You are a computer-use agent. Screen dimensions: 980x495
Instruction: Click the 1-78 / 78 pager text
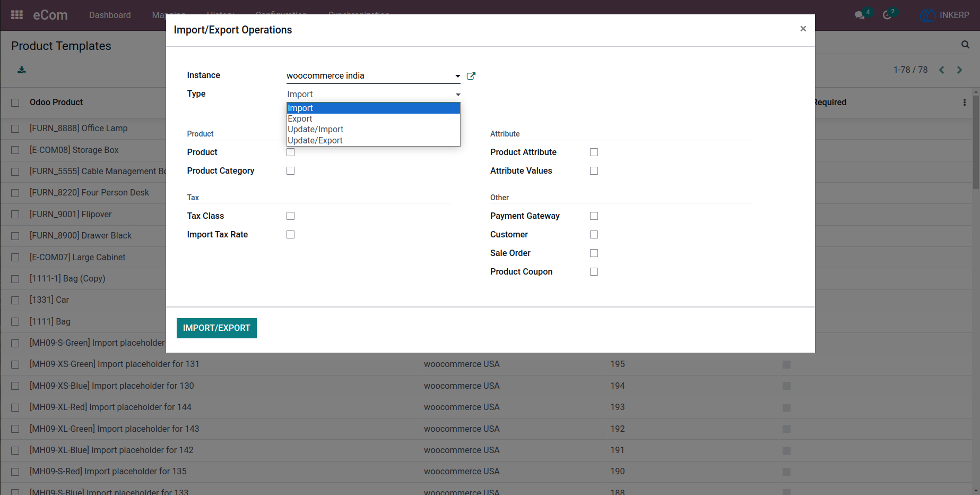click(x=910, y=70)
